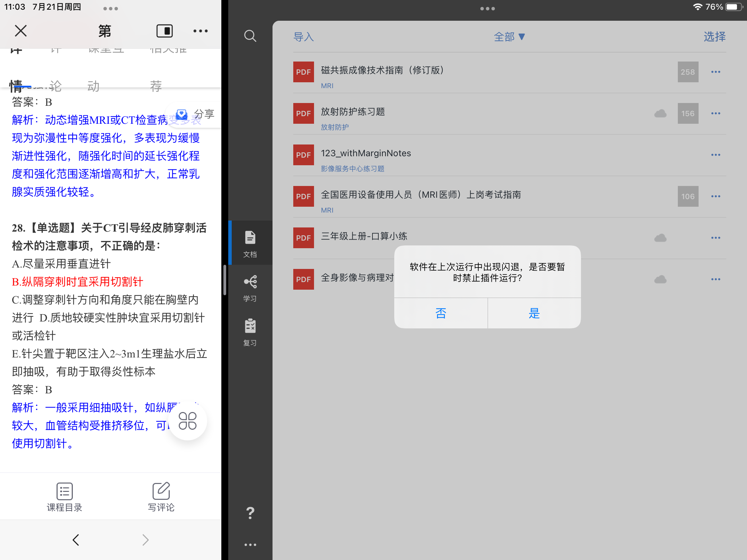Tap 导入 to import documents

pyautogui.click(x=303, y=37)
